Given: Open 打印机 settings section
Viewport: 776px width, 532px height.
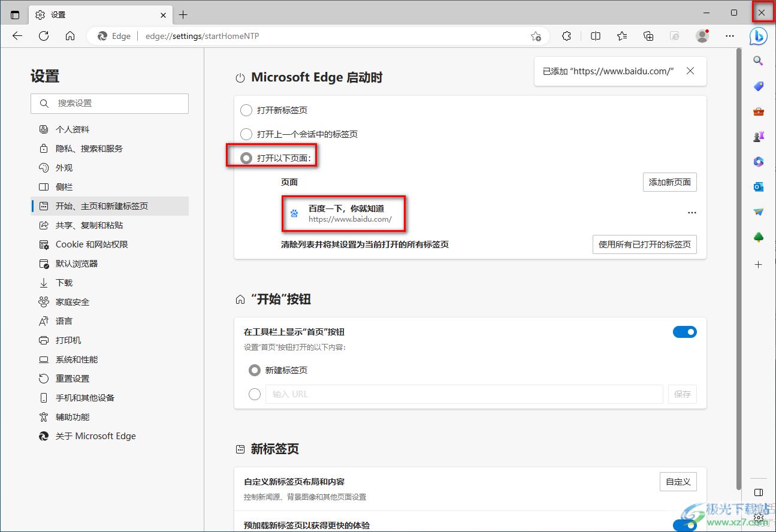Looking at the screenshot, I should [110, 340].
